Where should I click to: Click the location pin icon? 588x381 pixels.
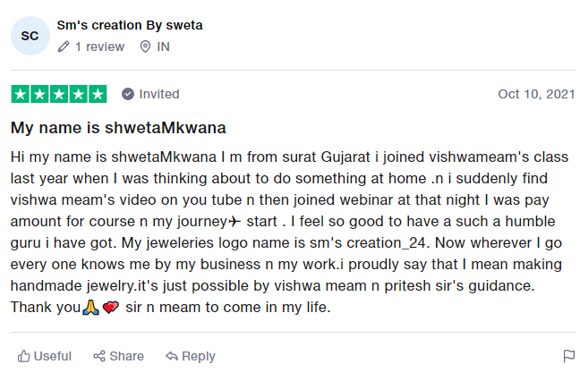(145, 47)
